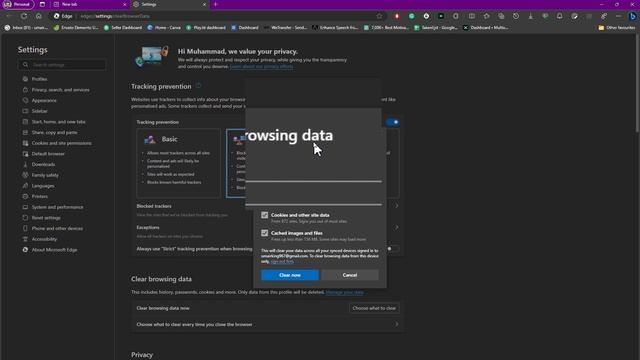Click the Personal profile button
Image resolution: width=640 pixels, height=360 pixels.
[18, 4]
